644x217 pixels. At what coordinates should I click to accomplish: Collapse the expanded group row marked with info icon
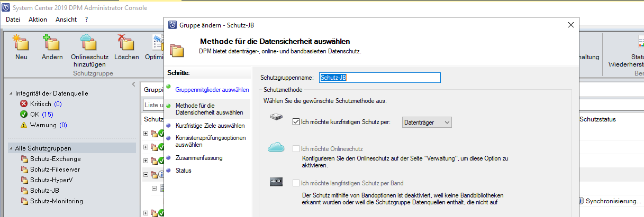pos(146,174)
